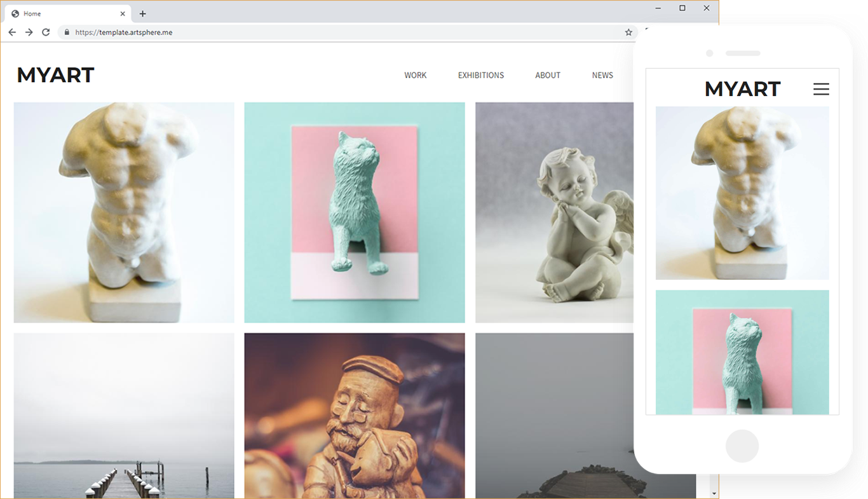Viewport: 868px width, 499px height.
Task: Open the carved wooden man figurine image
Action: tap(355, 416)
